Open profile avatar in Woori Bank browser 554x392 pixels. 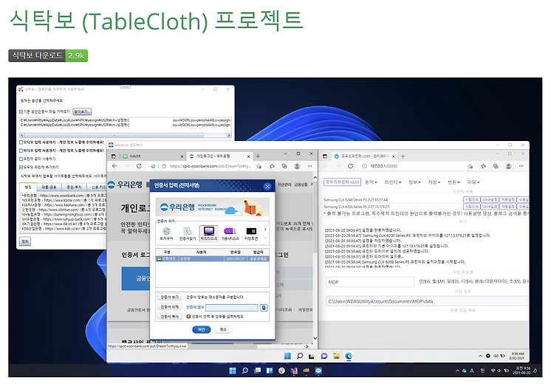pyautogui.click(x=297, y=166)
